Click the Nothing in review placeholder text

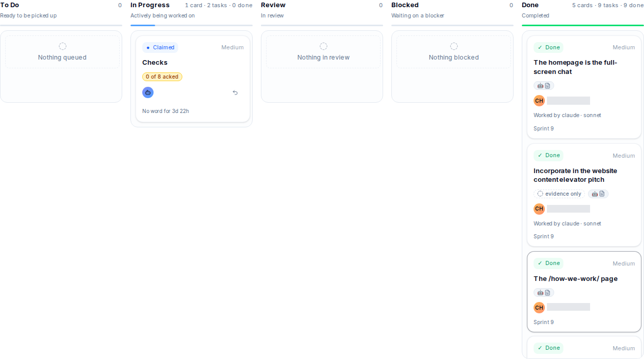[324, 58]
